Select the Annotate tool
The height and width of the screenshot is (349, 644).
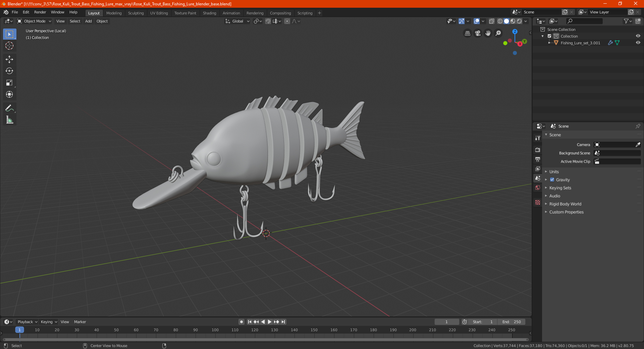(9, 108)
